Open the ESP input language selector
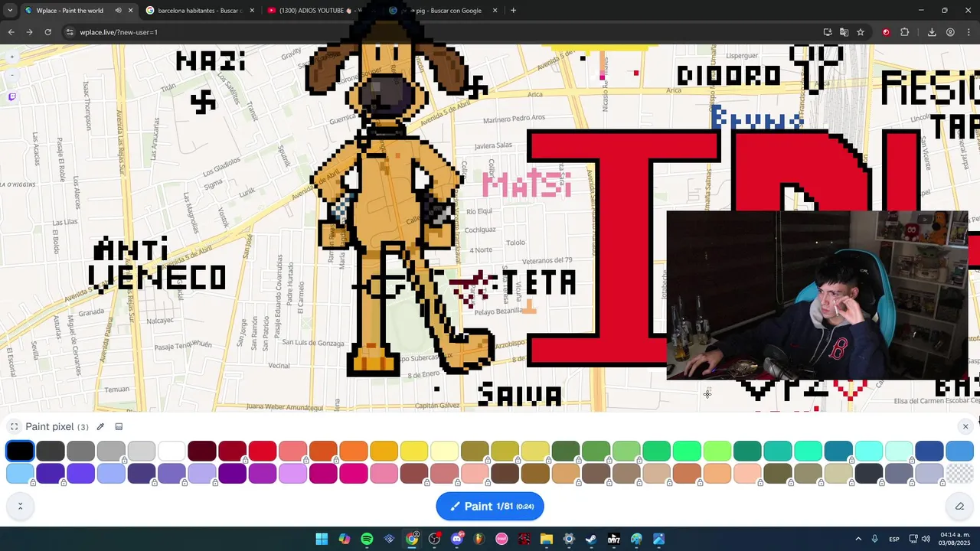The width and height of the screenshot is (980, 551). pyautogui.click(x=894, y=539)
